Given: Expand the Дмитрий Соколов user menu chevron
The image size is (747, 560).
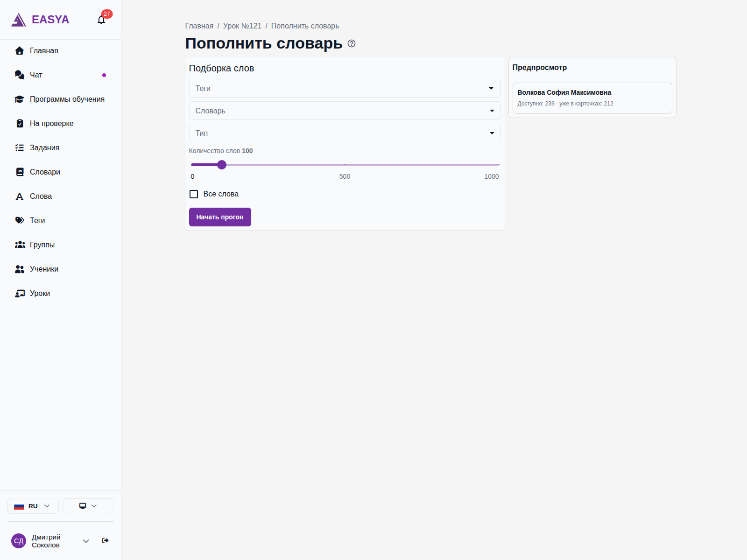Looking at the screenshot, I should click(x=86, y=541).
